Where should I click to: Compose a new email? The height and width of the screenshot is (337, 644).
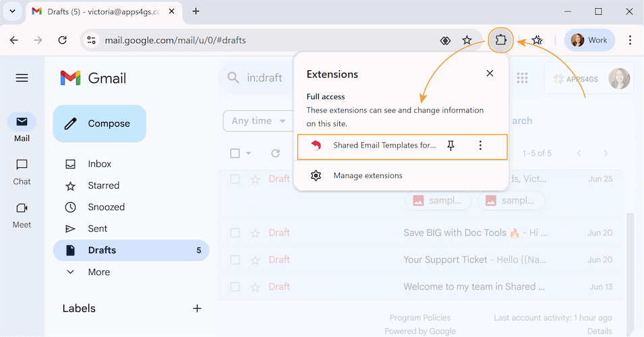pos(99,123)
